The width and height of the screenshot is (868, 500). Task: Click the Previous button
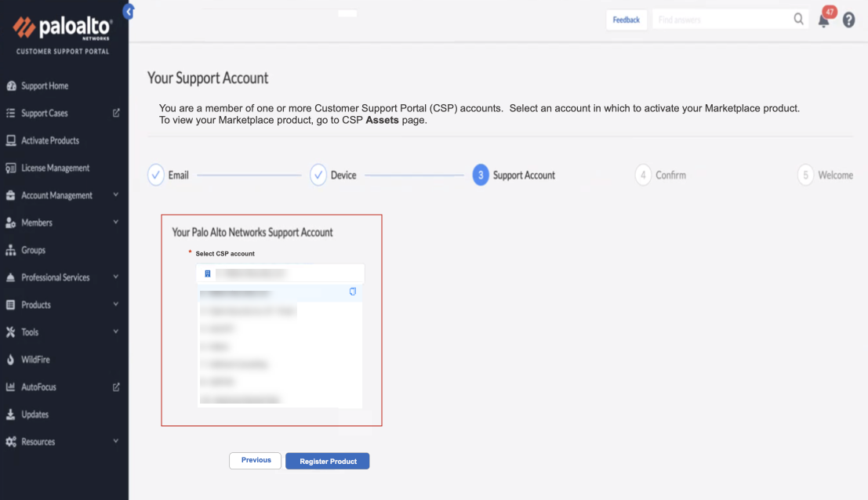click(255, 460)
